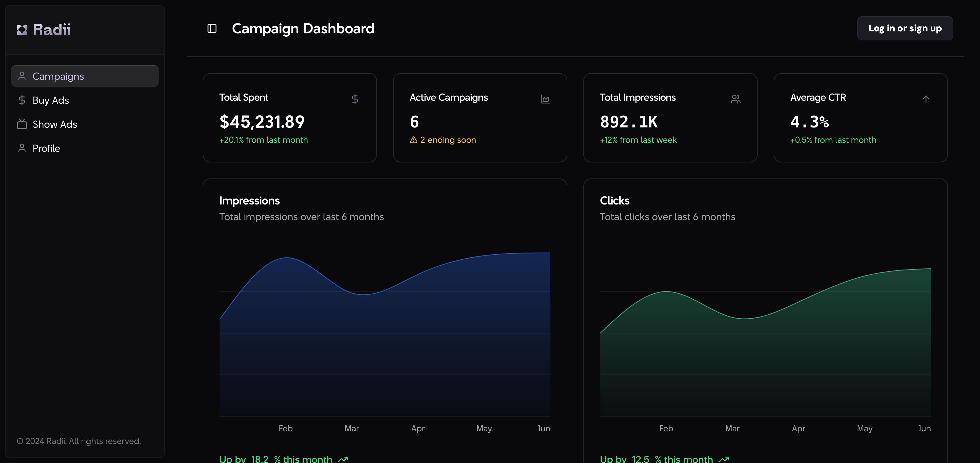Click the Radii logo icon
980x463 pixels.
[22, 30]
